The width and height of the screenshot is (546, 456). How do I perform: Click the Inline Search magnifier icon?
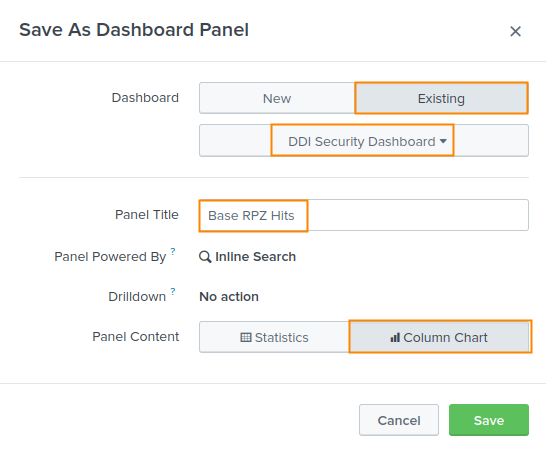(x=205, y=257)
